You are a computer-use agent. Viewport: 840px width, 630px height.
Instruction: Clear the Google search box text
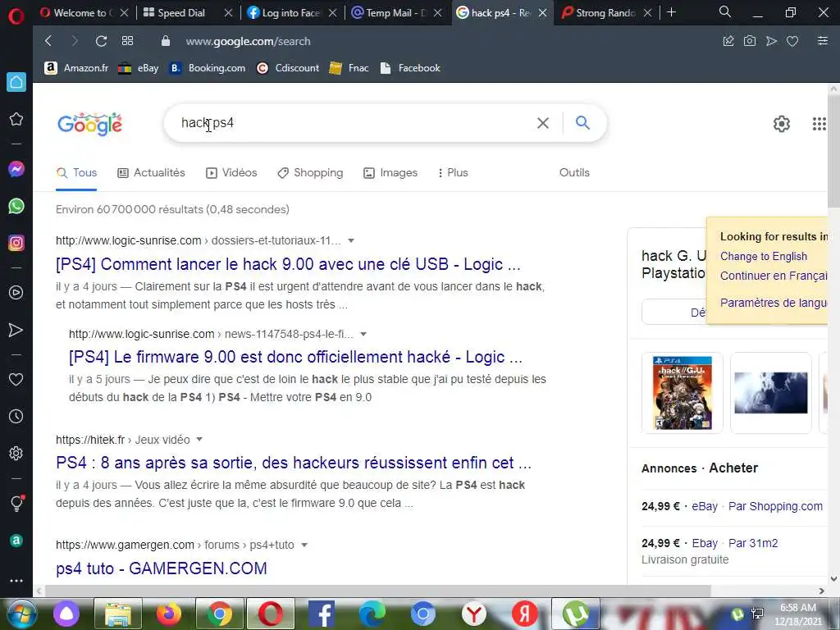543,123
